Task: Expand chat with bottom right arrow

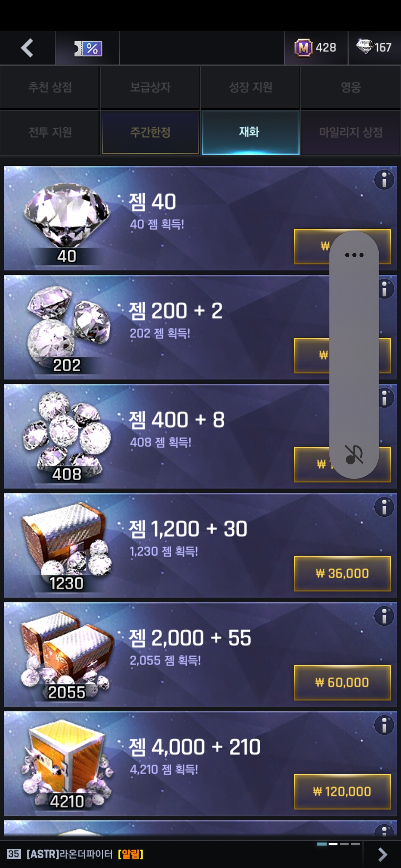Action: click(382, 854)
